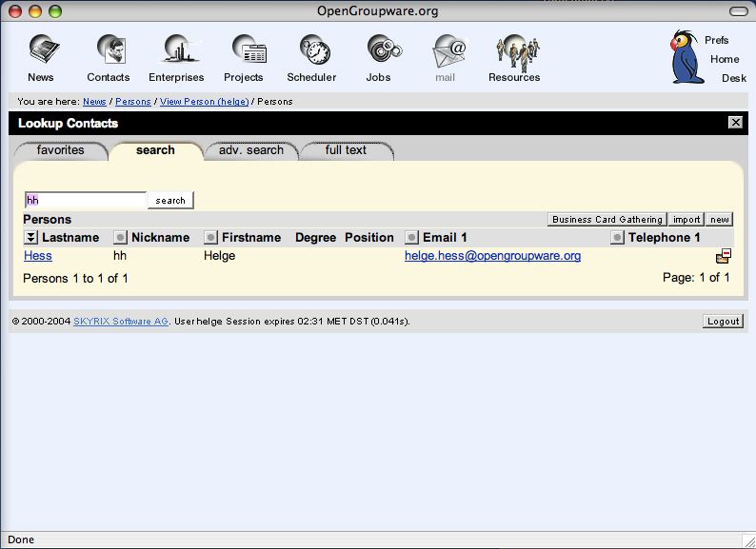Screen dimensions: 756x549
Task: Click the new person button
Action: (x=720, y=219)
